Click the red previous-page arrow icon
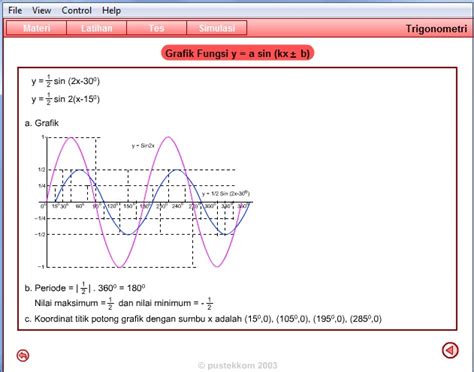This screenshot has height=372, width=474. 450,350
